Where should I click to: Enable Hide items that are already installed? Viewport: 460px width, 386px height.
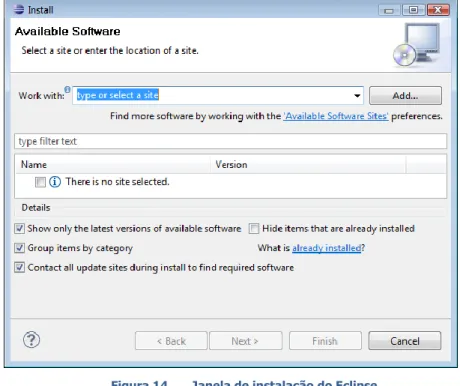coord(254,229)
